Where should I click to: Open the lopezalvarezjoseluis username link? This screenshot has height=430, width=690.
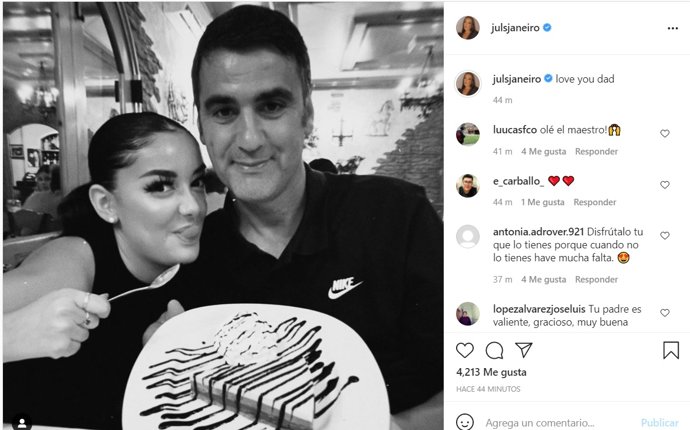539,309
